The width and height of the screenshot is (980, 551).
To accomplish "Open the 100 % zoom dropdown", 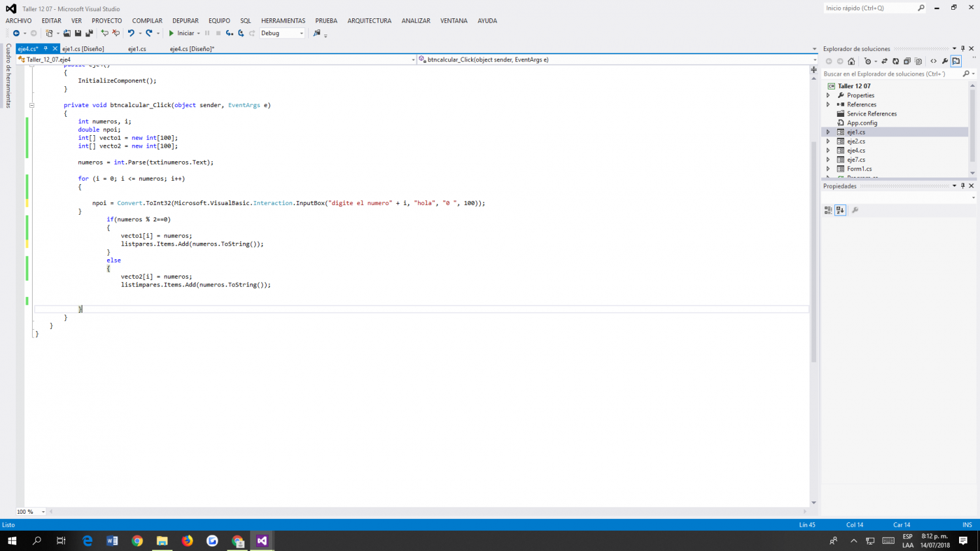I will coord(43,512).
